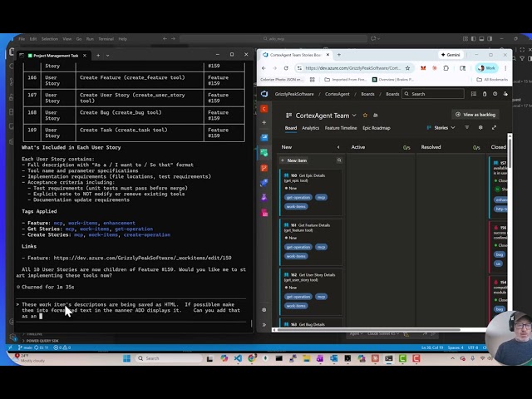Go back in Chrome browser
532x399 pixels.
click(x=264, y=68)
